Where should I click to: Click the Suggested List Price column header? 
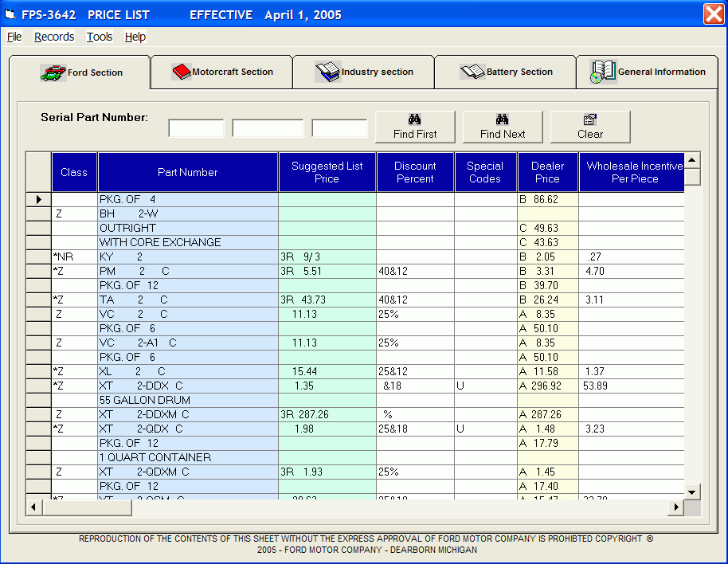point(327,172)
